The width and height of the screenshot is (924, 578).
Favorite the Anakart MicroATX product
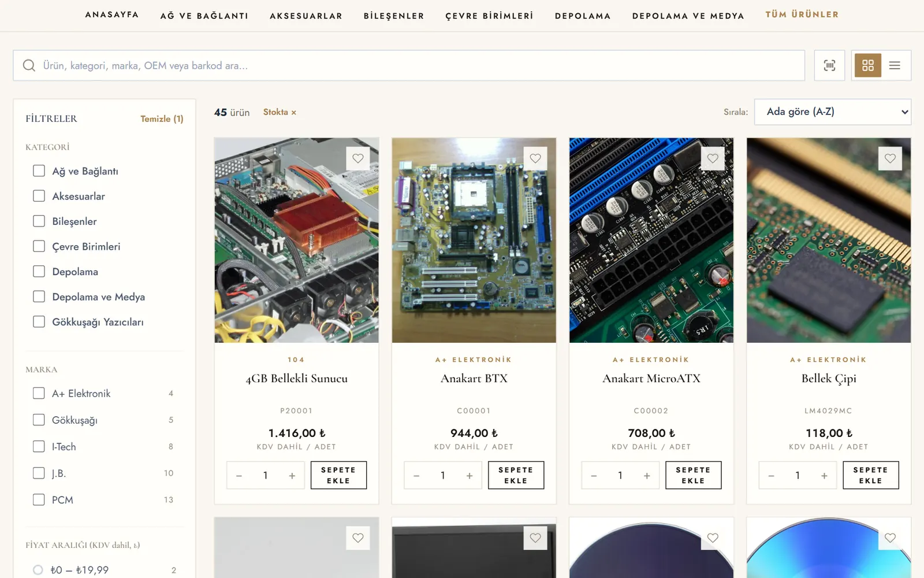[713, 158]
